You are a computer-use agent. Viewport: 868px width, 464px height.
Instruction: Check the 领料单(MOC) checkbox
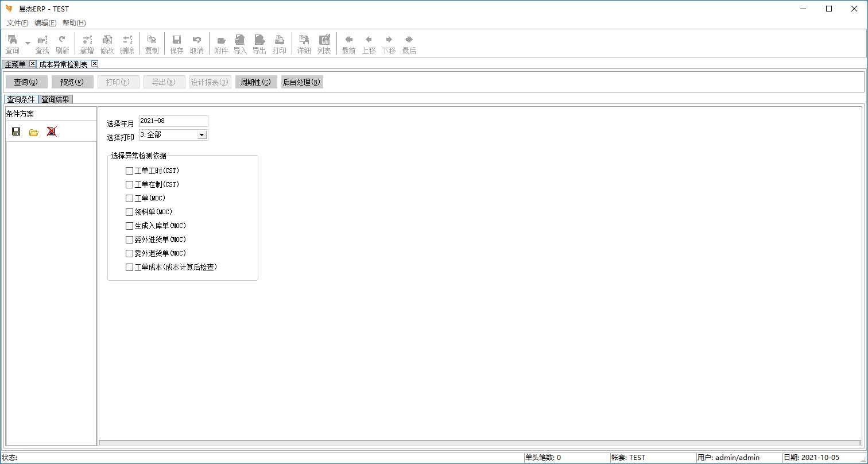pos(129,212)
